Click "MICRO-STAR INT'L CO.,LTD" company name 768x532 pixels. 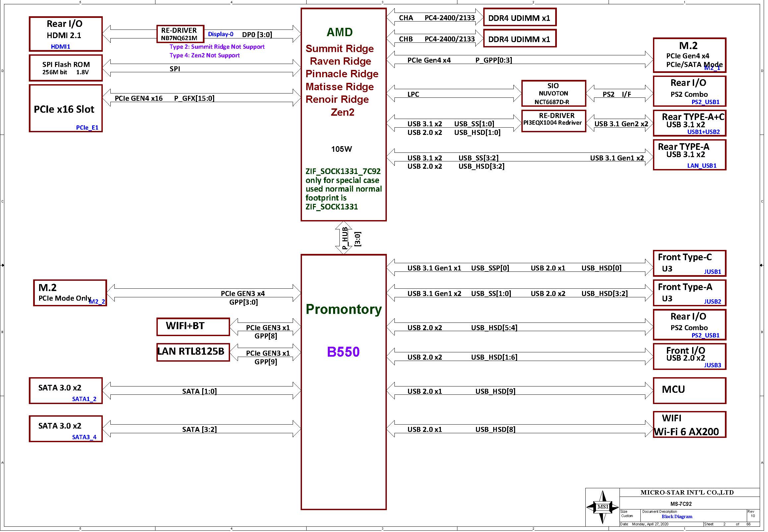click(x=687, y=493)
